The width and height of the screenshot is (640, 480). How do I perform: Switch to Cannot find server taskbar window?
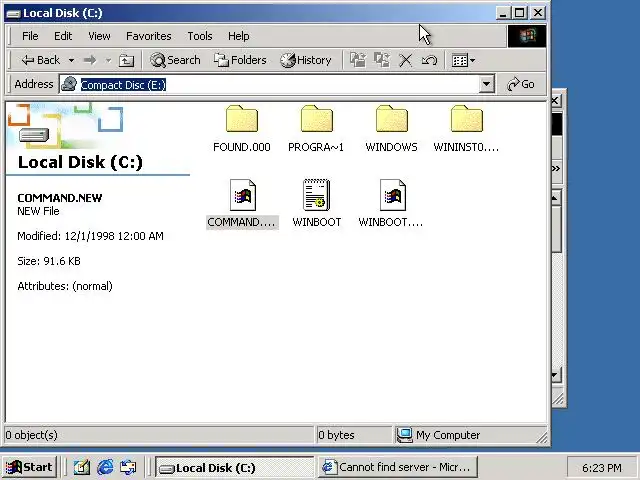click(x=398, y=467)
